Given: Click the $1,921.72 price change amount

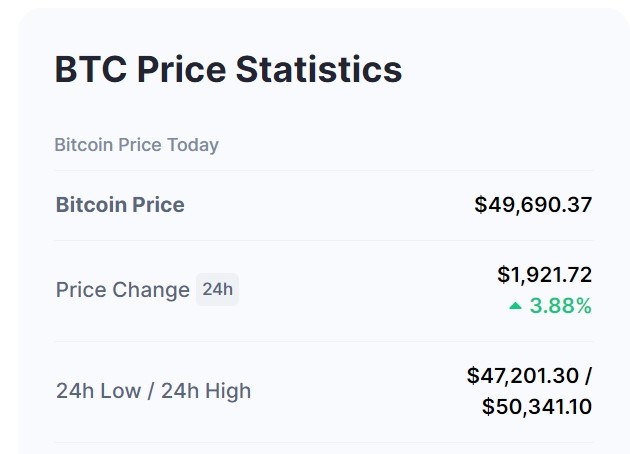Looking at the screenshot, I should click(x=544, y=275).
